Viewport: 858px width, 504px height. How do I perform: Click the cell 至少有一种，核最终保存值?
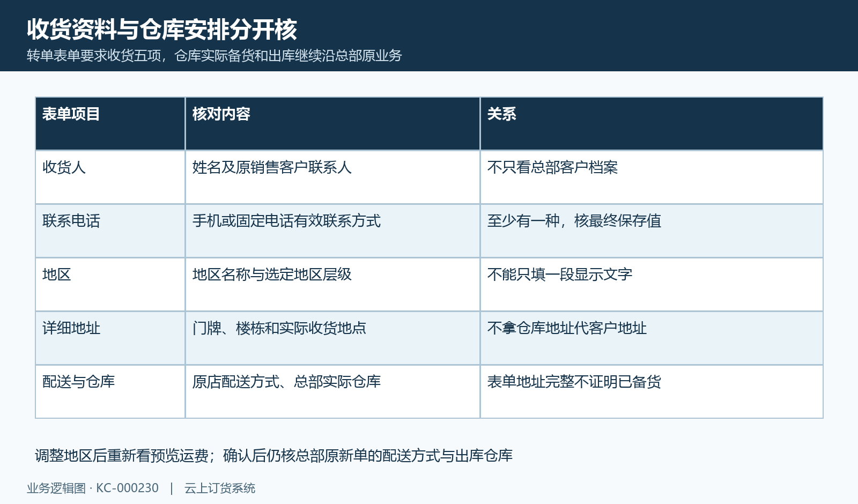[x=652, y=231]
